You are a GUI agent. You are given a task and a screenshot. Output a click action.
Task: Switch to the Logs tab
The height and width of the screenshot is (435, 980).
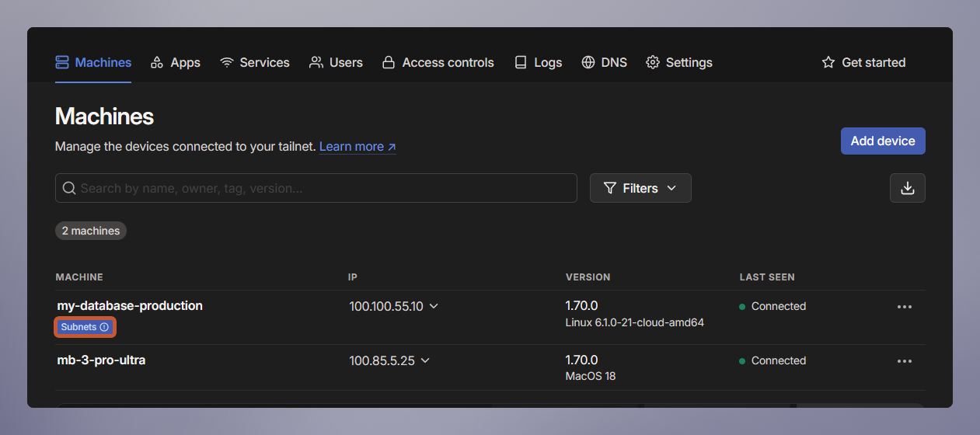(538, 62)
